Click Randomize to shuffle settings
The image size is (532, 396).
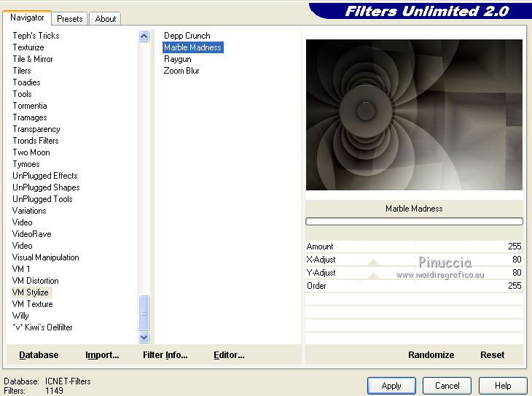pos(431,355)
